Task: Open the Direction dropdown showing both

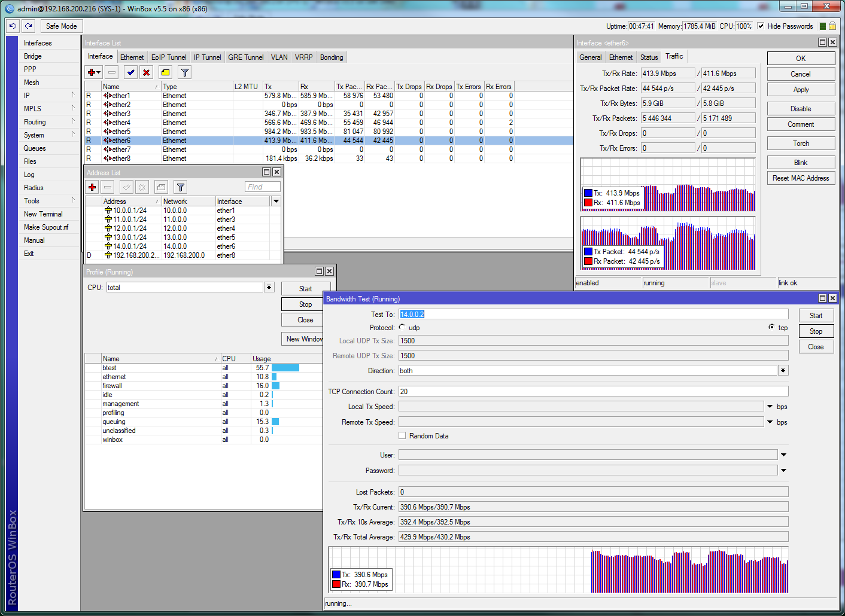Action: point(783,370)
